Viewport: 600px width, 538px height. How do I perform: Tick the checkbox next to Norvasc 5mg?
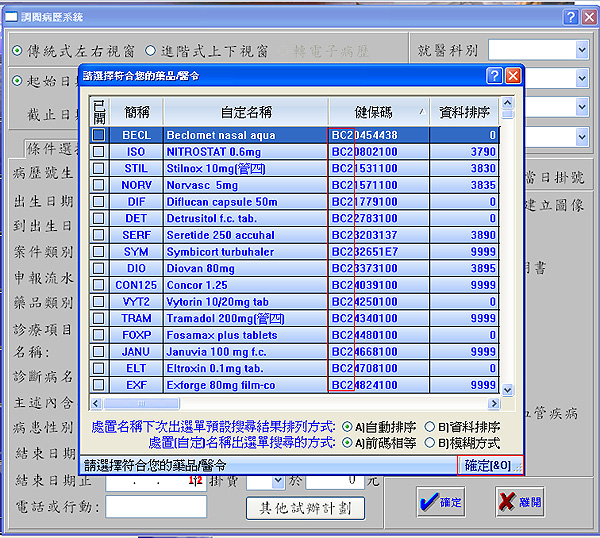[x=98, y=185]
